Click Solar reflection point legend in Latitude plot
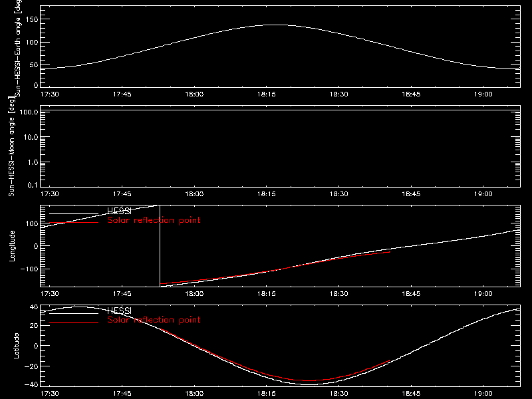 154,320
